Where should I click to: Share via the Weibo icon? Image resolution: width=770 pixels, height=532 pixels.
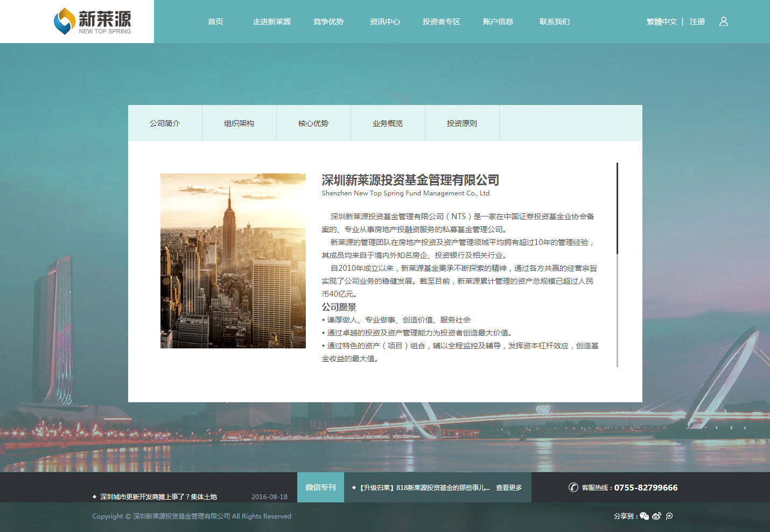pyautogui.click(x=656, y=516)
